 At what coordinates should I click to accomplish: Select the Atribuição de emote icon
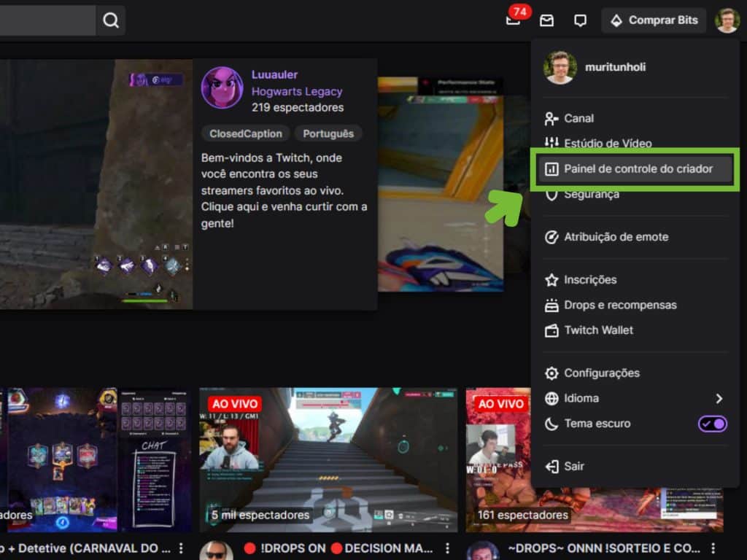click(552, 236)
